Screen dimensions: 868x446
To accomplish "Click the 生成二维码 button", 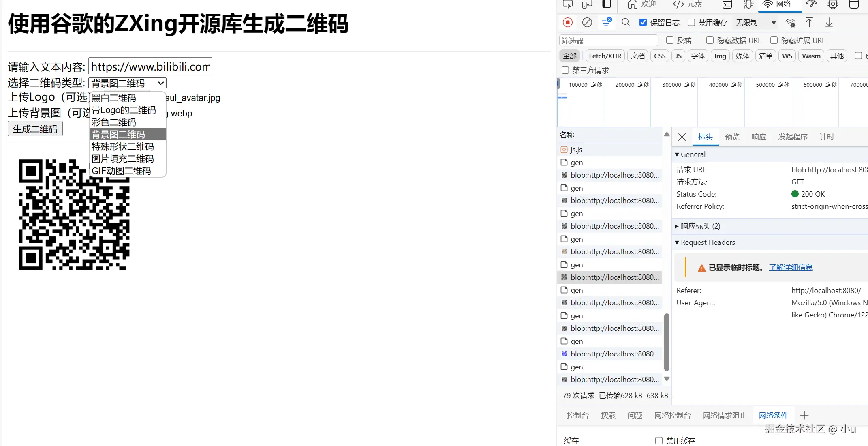I will point(35,129).
